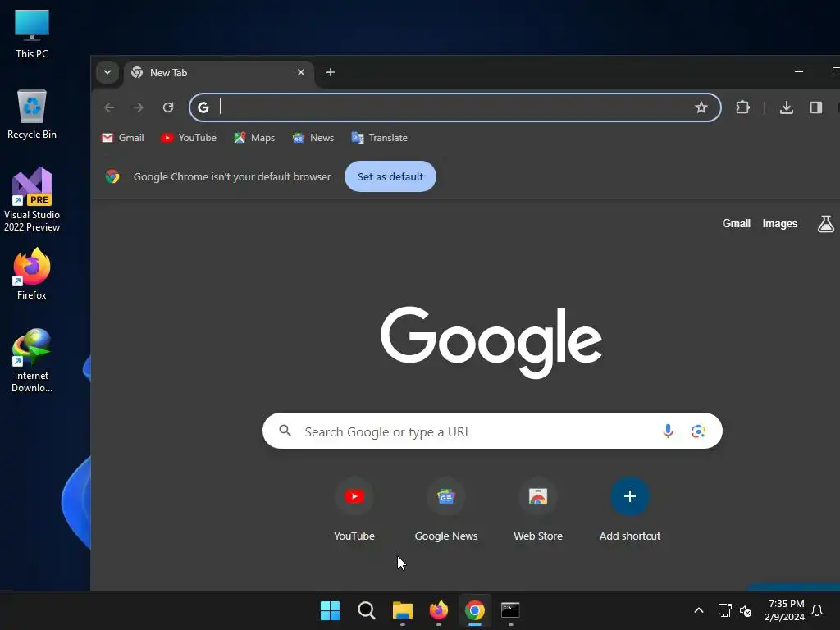The width and height of the screenshot is (840, 630).
Task: Open Maps bookmark
Action: point(254,138)
